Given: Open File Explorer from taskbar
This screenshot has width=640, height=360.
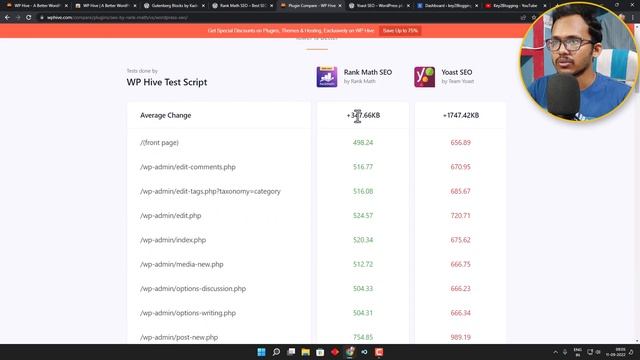Looking at the screenshot, I should click(x=305, y=352).
